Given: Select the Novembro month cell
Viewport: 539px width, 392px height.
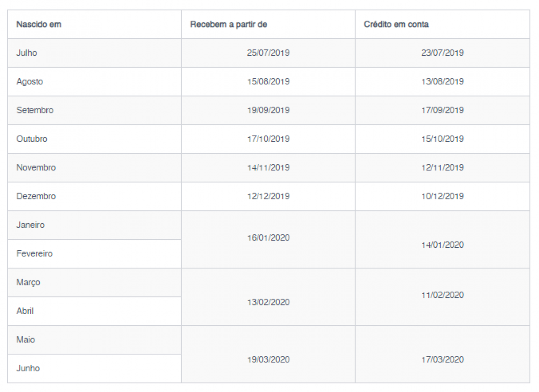Looking at the screenshot, I should [x=36, y=167].
